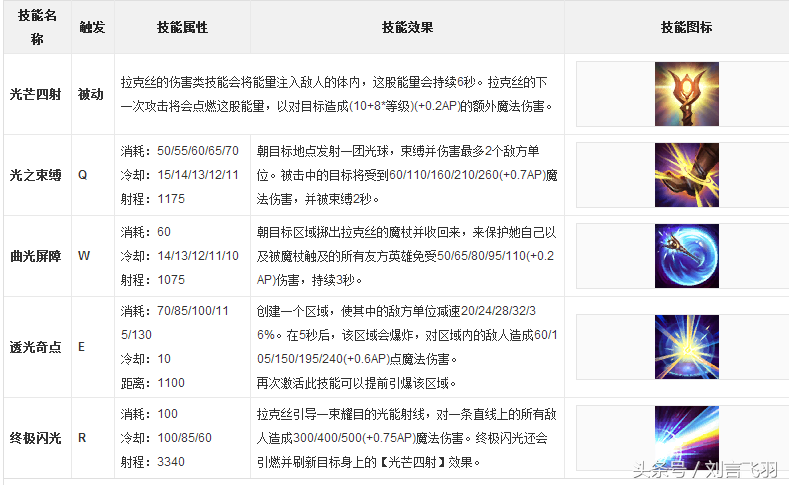Select the 光之束缚 skill name

pos(34,175)
